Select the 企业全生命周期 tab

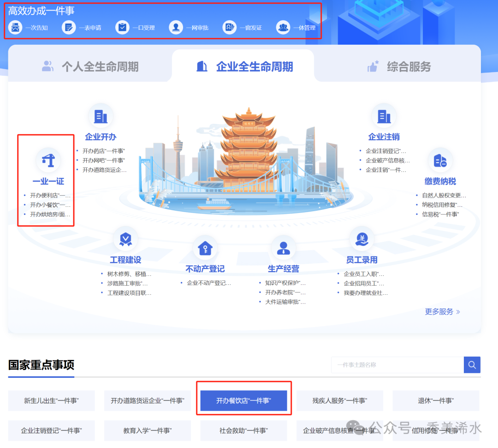(244, 67)
